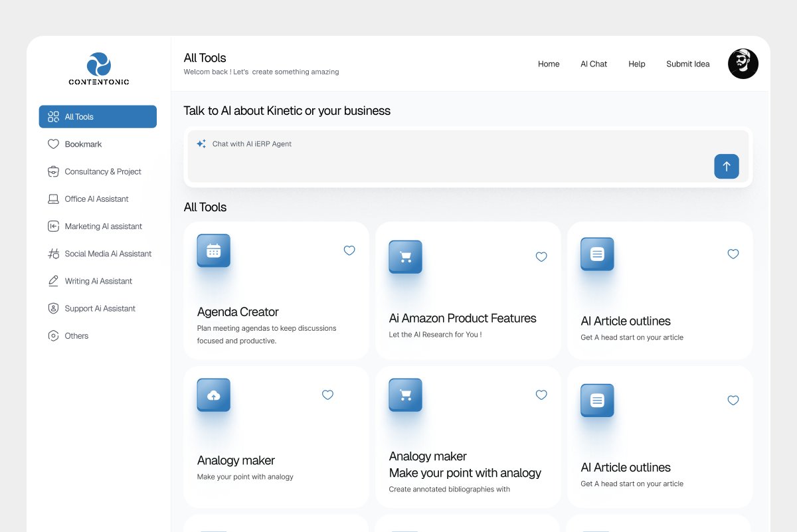Click the shield icon for Support Ai Assistant
The height and width of the screenshot is (532, 797).
click(x=54, y=308)
